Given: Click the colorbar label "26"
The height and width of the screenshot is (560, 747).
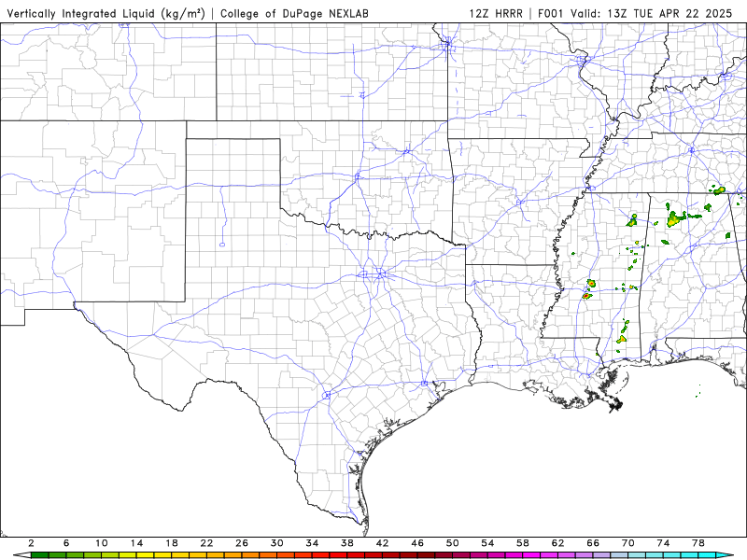Looking at the screenshot, I should 242,543.
